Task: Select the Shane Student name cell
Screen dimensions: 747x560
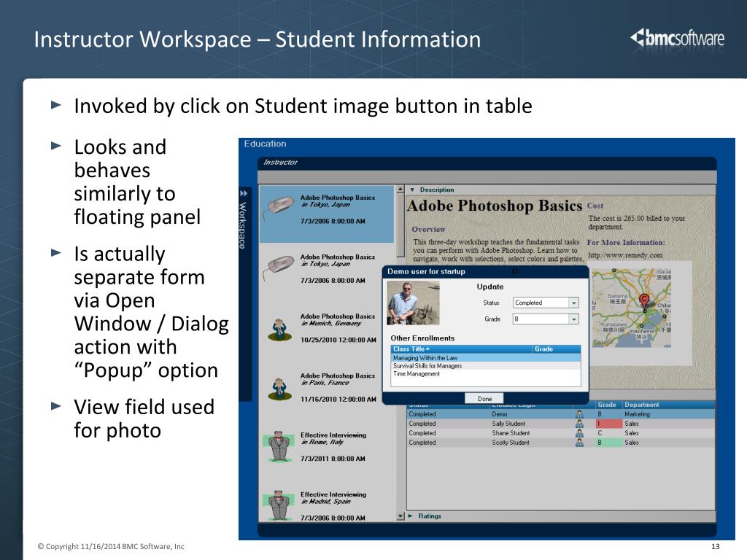Action: point(511,433)
